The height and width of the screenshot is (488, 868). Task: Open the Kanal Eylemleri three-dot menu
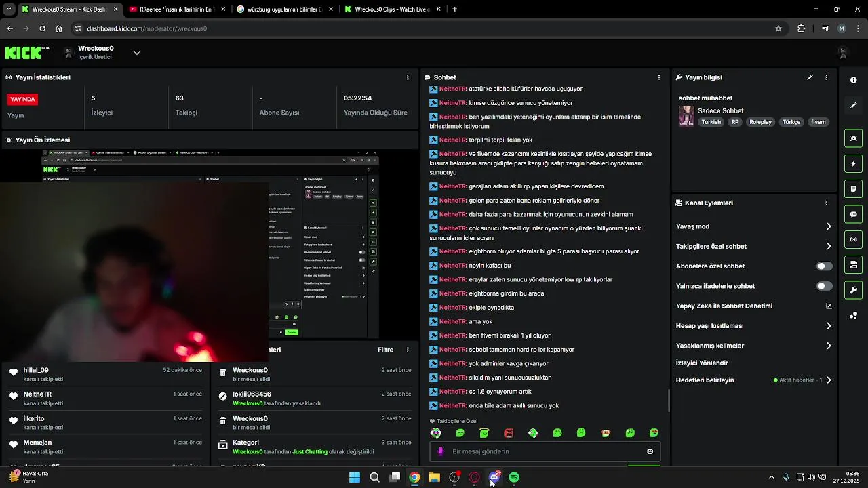click(826, 203)
